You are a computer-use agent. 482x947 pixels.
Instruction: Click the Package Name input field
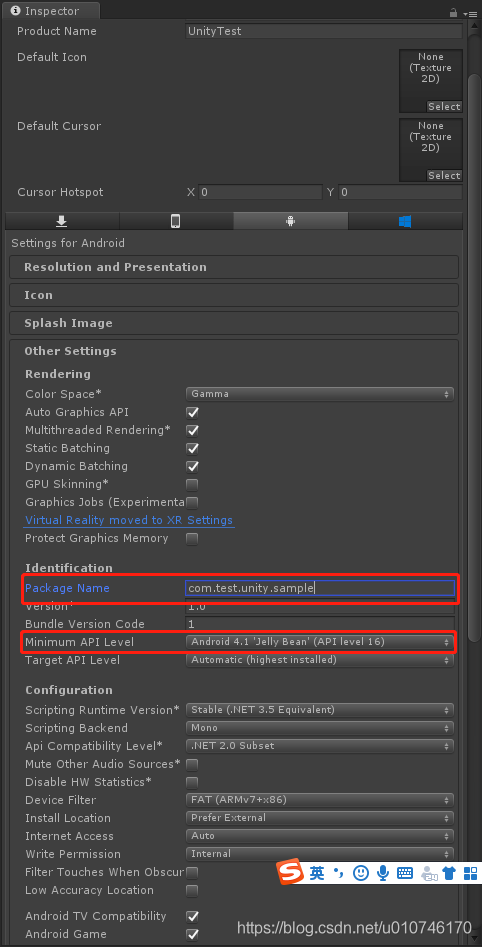click(x=320, y=588)
